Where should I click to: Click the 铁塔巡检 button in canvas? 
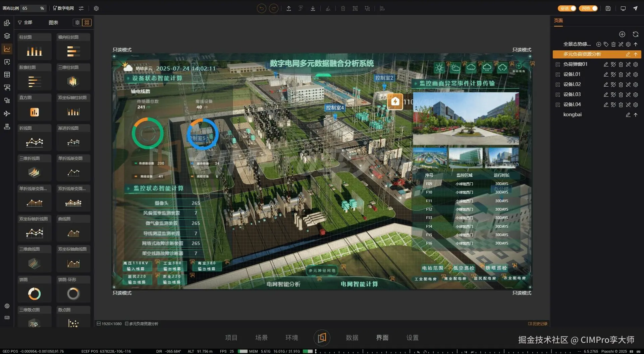pyautogui.click(x=496, y=268)
